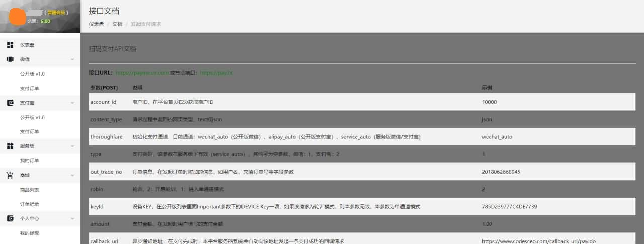The height and width of the screenshot is (244, 644).
Task: Select the 商城 sidebar label
Action: tap(25, 175)
